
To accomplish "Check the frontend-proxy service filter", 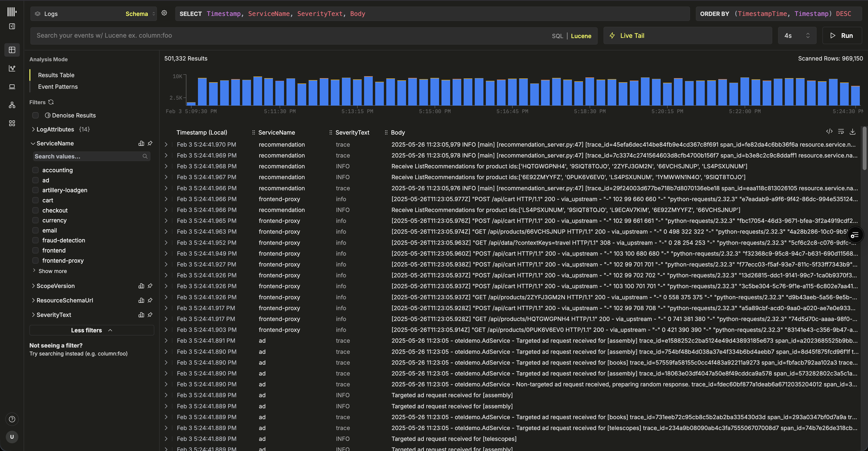I will [35, 260].
